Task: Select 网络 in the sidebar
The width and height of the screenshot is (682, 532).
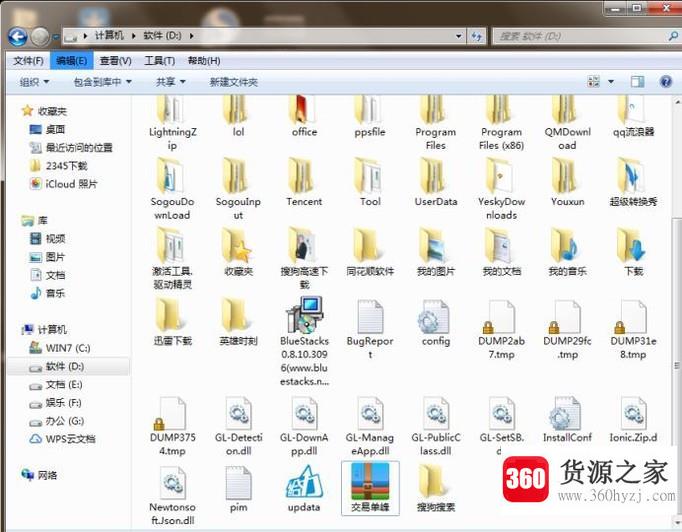Action: tap(39, 475)
